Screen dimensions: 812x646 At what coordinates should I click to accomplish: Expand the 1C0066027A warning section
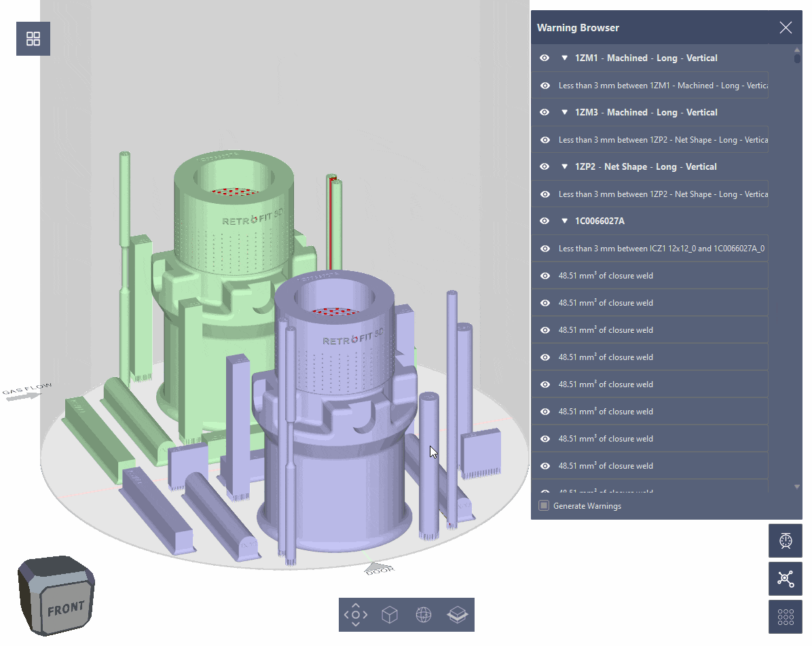(565, 221)
